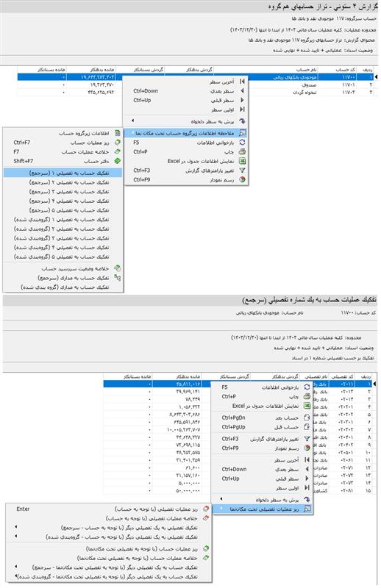Click the بازخوانی اطلاعات refresh icon in 4-column report menu
The height and width of the screenshot is (588, 381).
[x=242, y=143]
